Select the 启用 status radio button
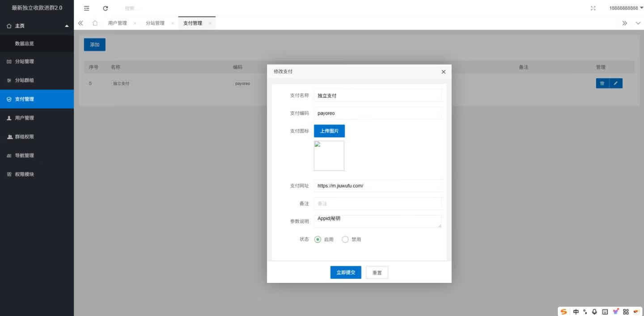Screen dimensions: 644x316 (x=318, y=239)
